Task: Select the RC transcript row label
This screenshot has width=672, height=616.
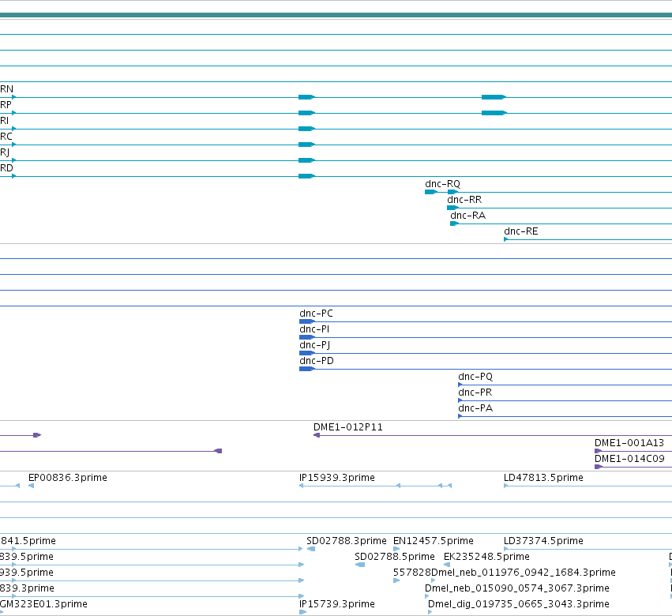Action: (6, 137)
